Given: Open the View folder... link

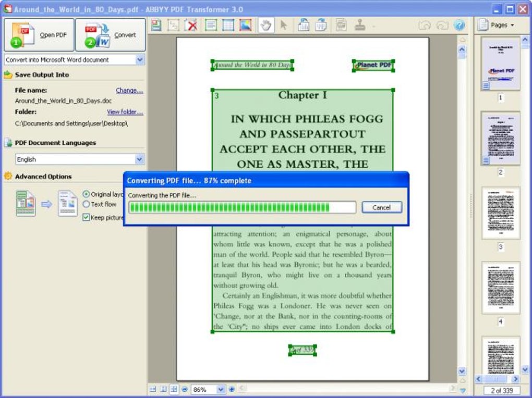Looking at the screenshot, I should (x=125, y=112).
